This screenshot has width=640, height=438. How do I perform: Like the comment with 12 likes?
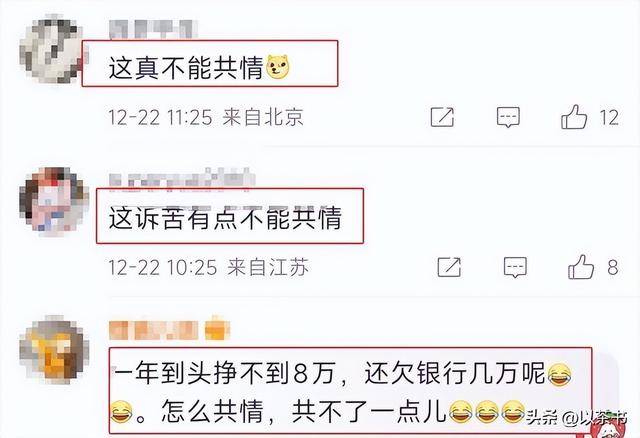point(574,117)
